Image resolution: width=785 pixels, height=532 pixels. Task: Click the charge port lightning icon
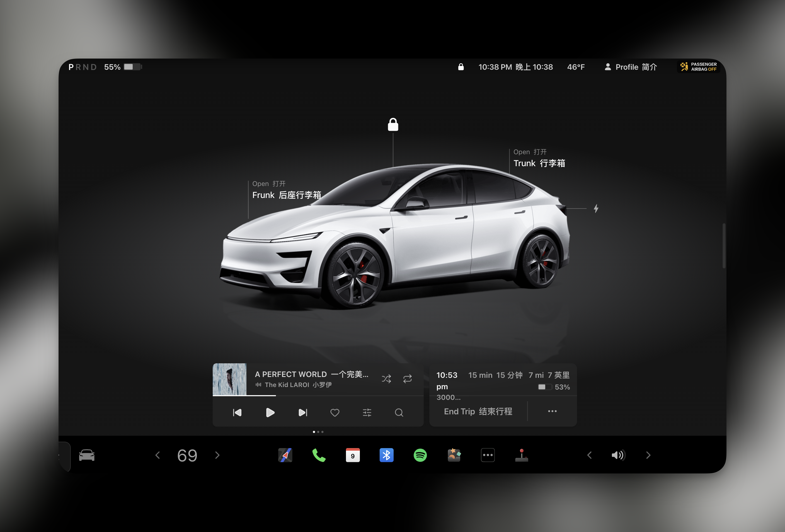coord(596,208)
